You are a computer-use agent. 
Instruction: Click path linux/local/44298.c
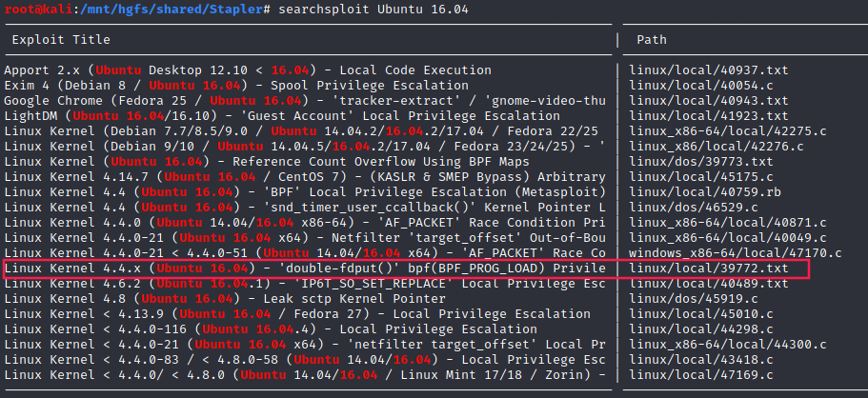pyautogui.click(x=701, y=329)
